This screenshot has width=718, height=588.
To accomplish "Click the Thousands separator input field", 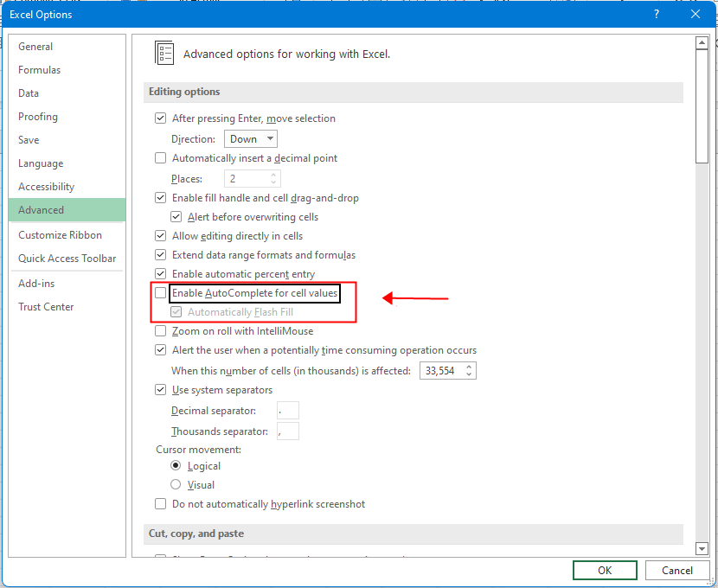I will tap(288, 431).
